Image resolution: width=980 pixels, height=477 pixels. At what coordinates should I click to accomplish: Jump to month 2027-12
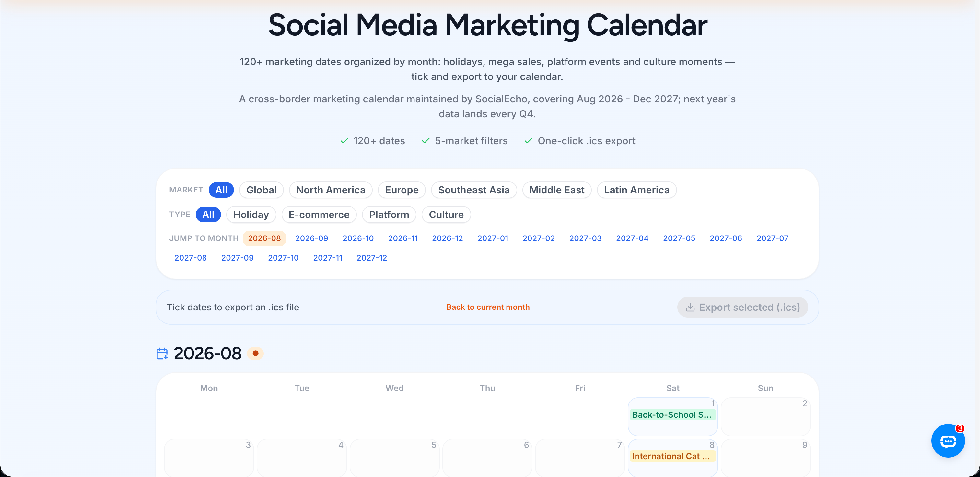pos(371,258)
